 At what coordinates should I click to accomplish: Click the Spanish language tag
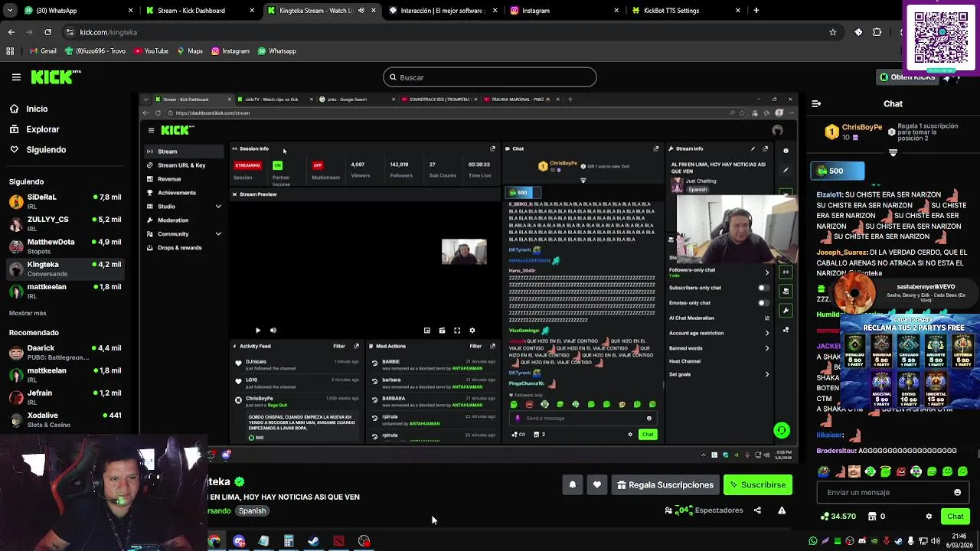tap(252, 510)
